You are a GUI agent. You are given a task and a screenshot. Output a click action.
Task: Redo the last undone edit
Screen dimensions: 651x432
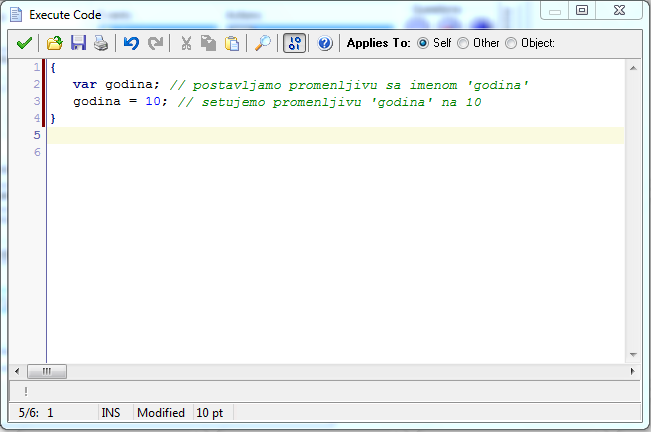[155, 43]
